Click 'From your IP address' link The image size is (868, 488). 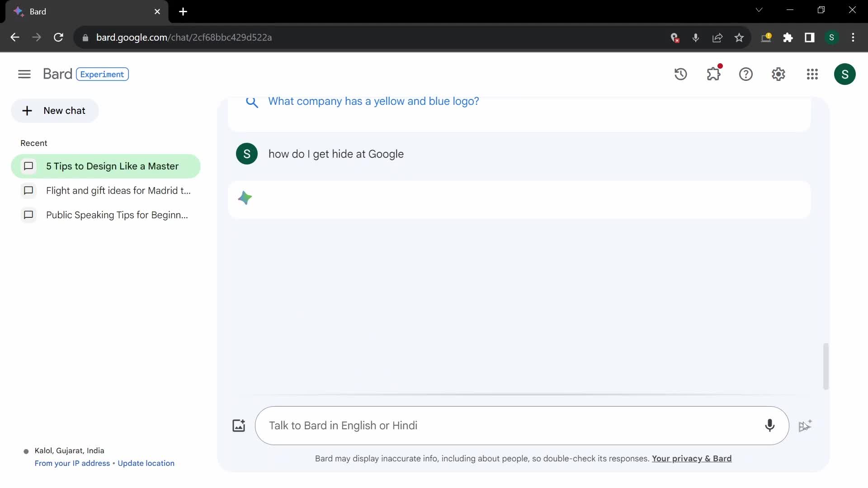pyautogui.click(x=72, y=463)
